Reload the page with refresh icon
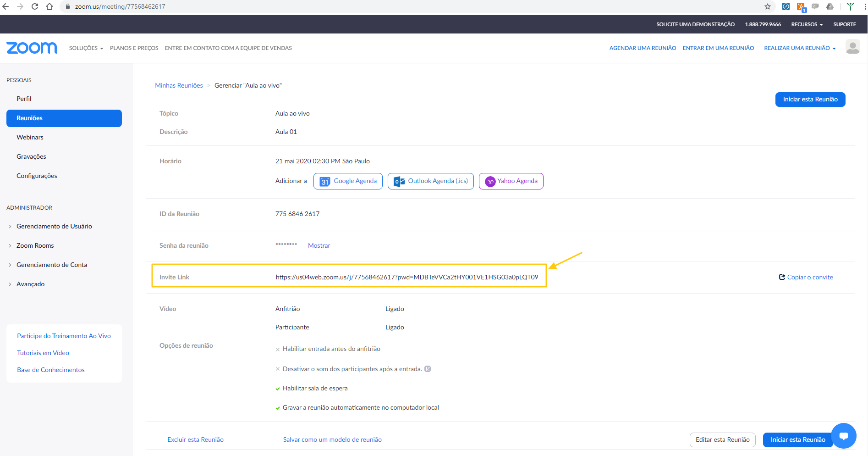Screen dimensions: 868x456 coord(35,6)
